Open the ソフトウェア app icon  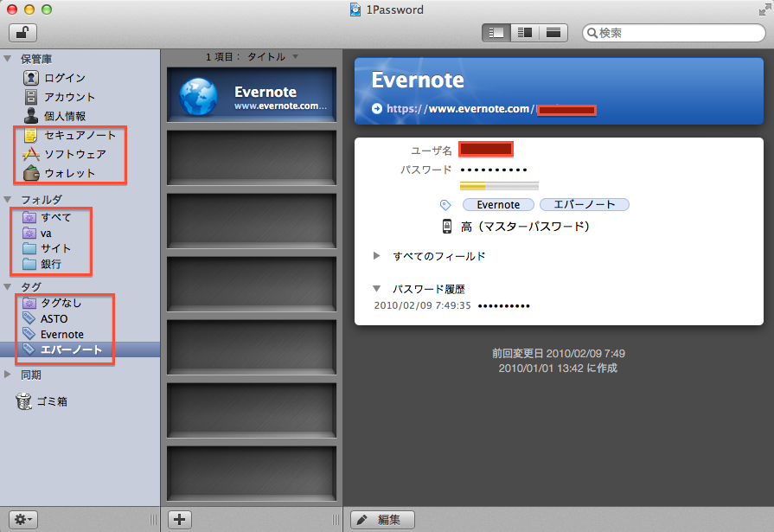pos(30,154)
